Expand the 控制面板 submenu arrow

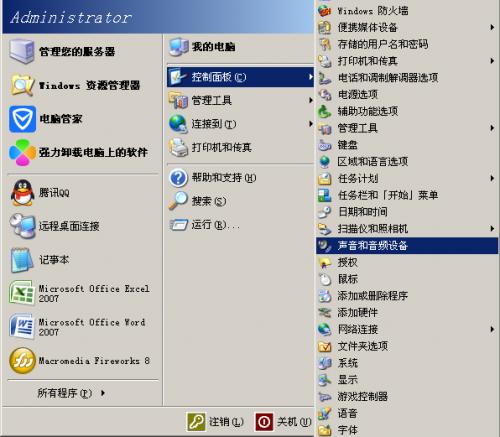point(310,77)
